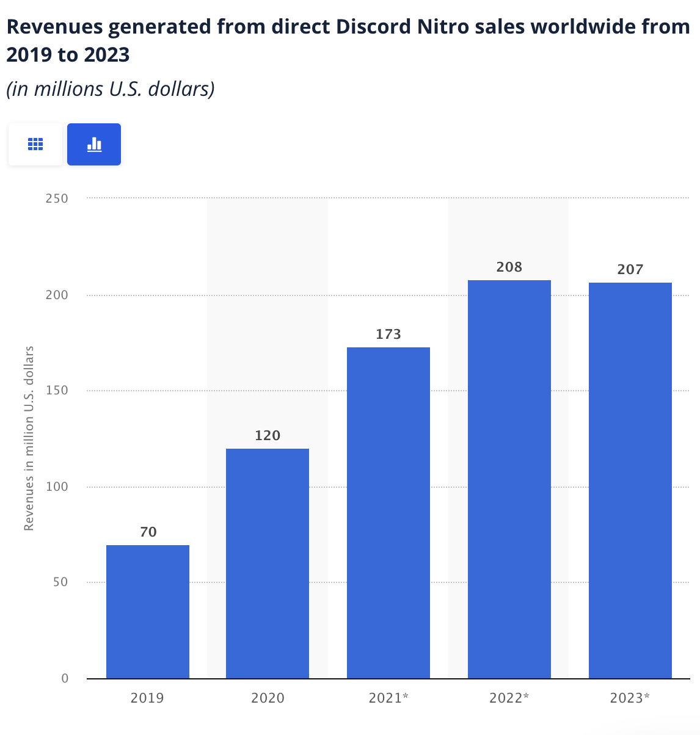Select the bar chart view icon
700x735 pixels.
[94, 144]
